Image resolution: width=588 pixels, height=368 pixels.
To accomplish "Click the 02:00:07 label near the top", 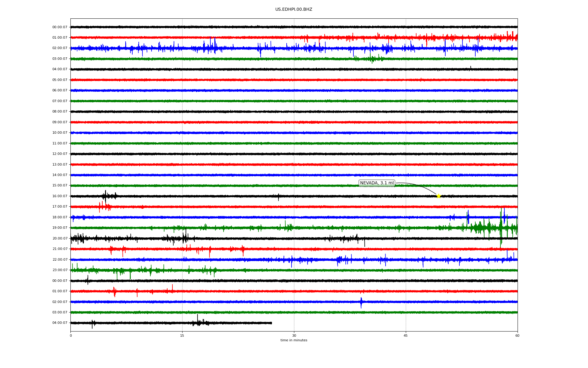I will pyautogui.click(x=60, y=48).
